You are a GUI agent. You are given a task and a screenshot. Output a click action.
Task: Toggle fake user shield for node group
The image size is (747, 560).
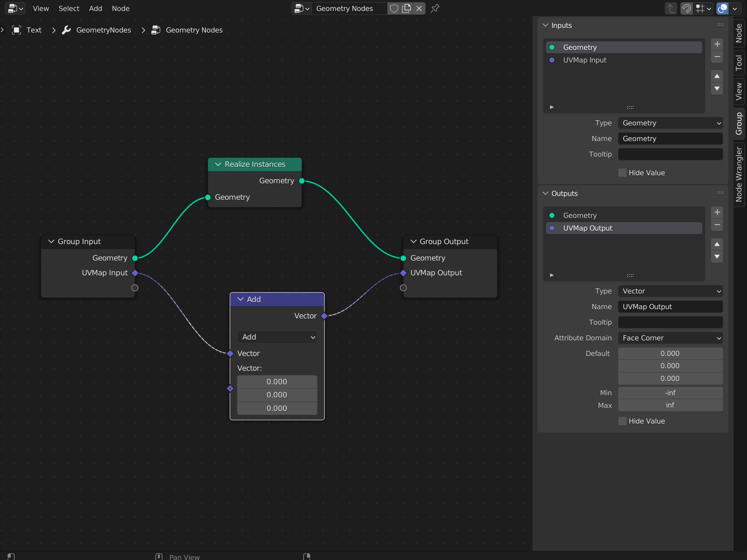pos(394,8)
